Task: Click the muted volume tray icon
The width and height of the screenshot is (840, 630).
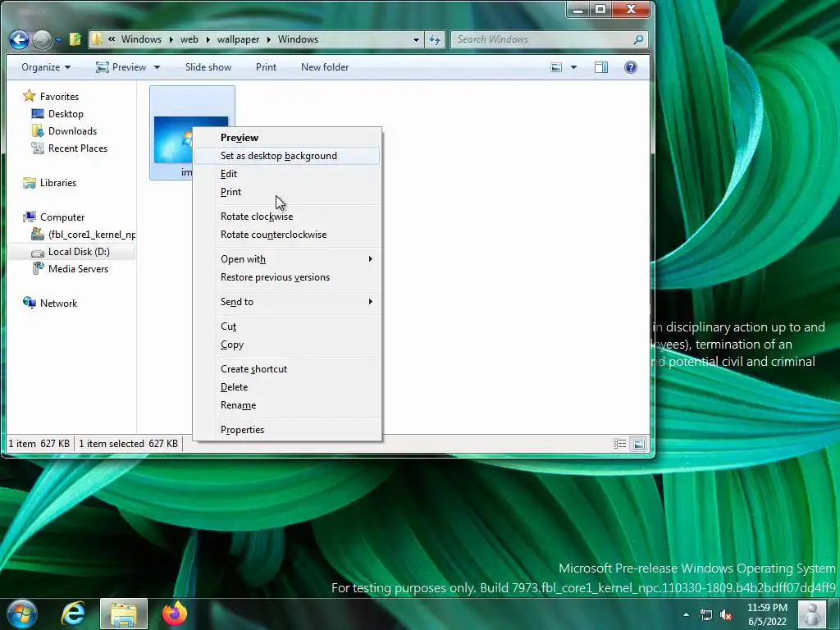Action: pos(727,615)
